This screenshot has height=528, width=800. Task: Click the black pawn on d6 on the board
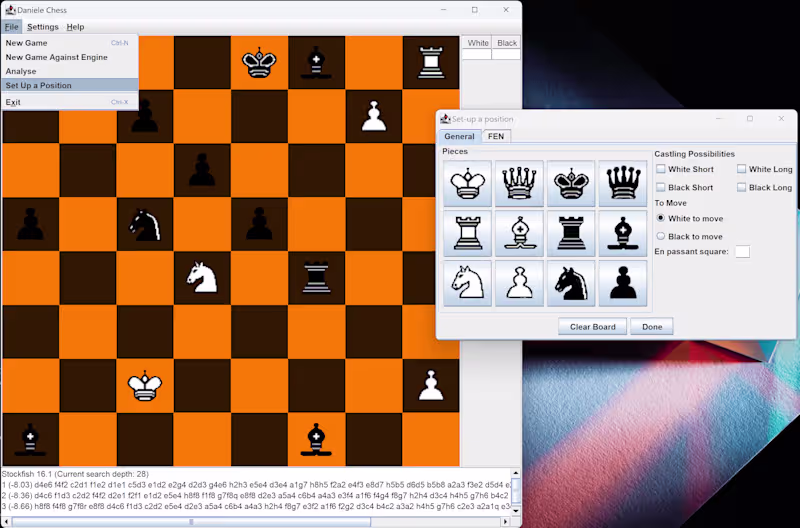(x=202, y=170)
